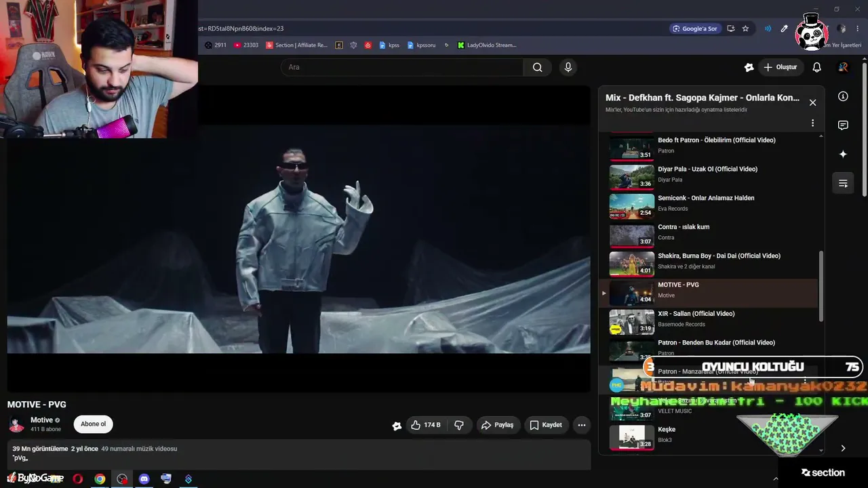
Task: Open the kpss bookmark
Action: pyautogui.click(x=389, y=45)
